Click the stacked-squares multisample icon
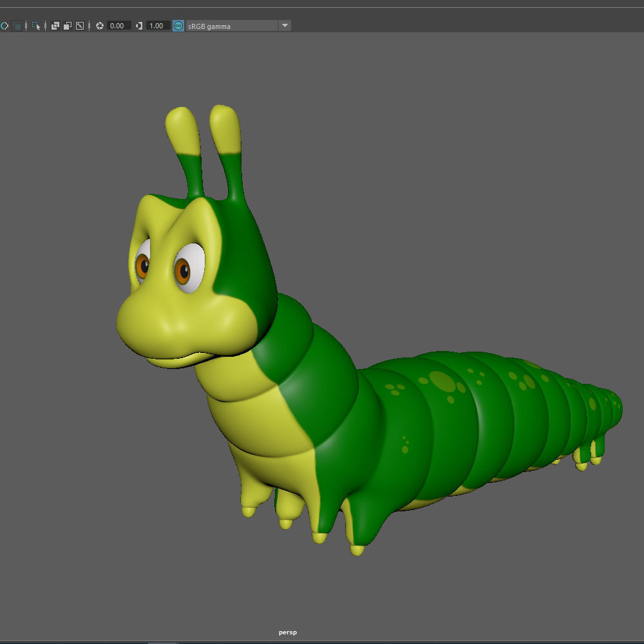Image resolution: width=644 pixels, height=644 pixels. point(55,26)
